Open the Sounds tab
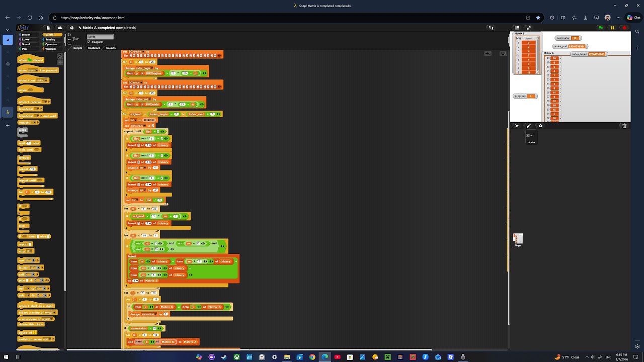Screen dimensions: 644x362 [x=111, y=48]
